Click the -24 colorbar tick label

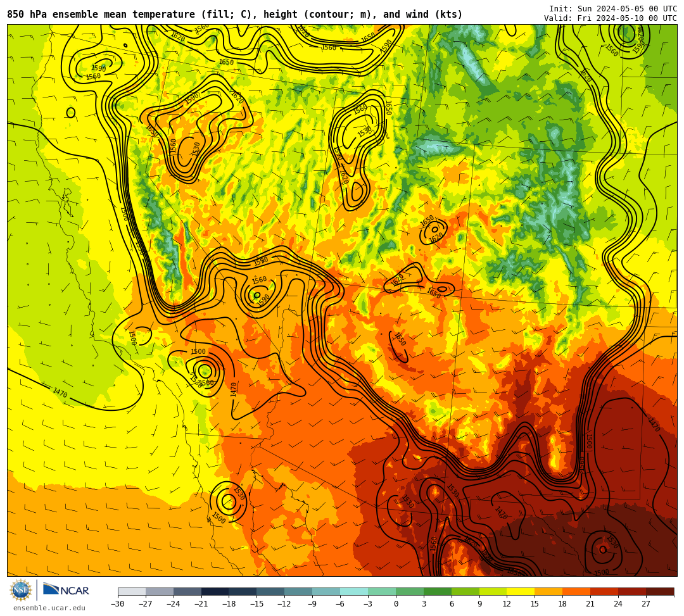pyautogui.click(x=174, y=604)
